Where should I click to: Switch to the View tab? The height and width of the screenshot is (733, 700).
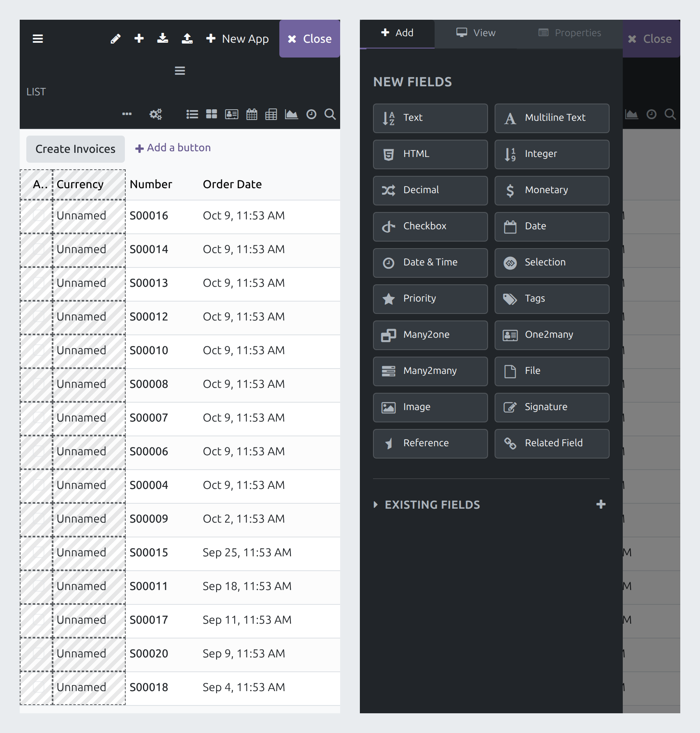[x=476, y=34]
